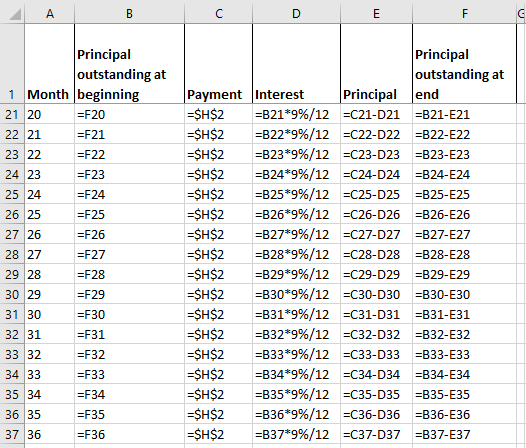Select cell containing =B31-E31

point(465,314)
